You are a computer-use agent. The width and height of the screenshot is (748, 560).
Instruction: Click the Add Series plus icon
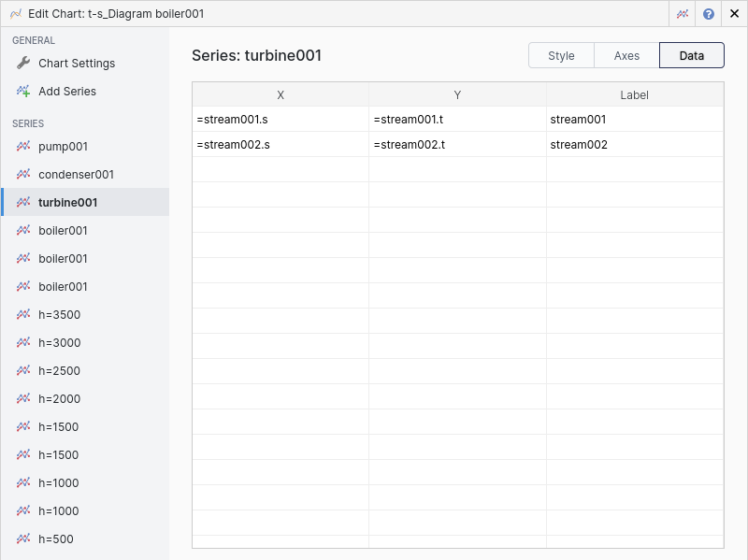pos(24,92)
